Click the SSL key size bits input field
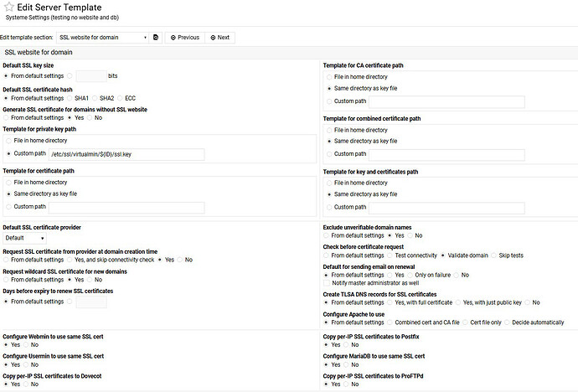The height and width of the screenshot is (392, 578). (x=90, y=75)
